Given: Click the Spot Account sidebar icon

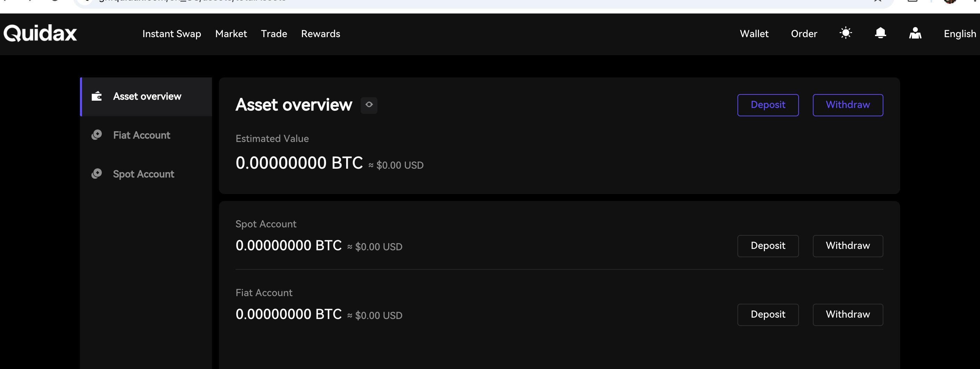Looking at the screenshot, I should tap(97, 174).
